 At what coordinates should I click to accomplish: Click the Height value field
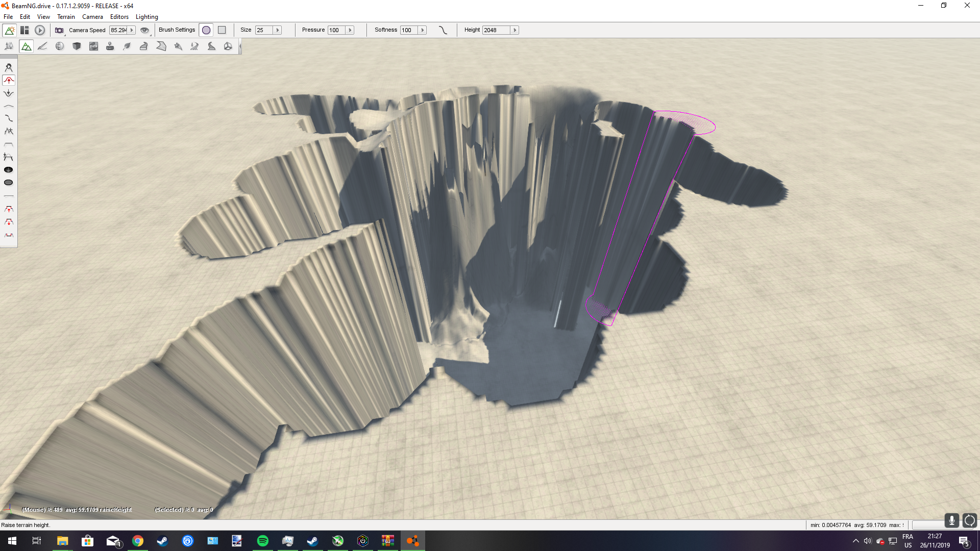497,30
